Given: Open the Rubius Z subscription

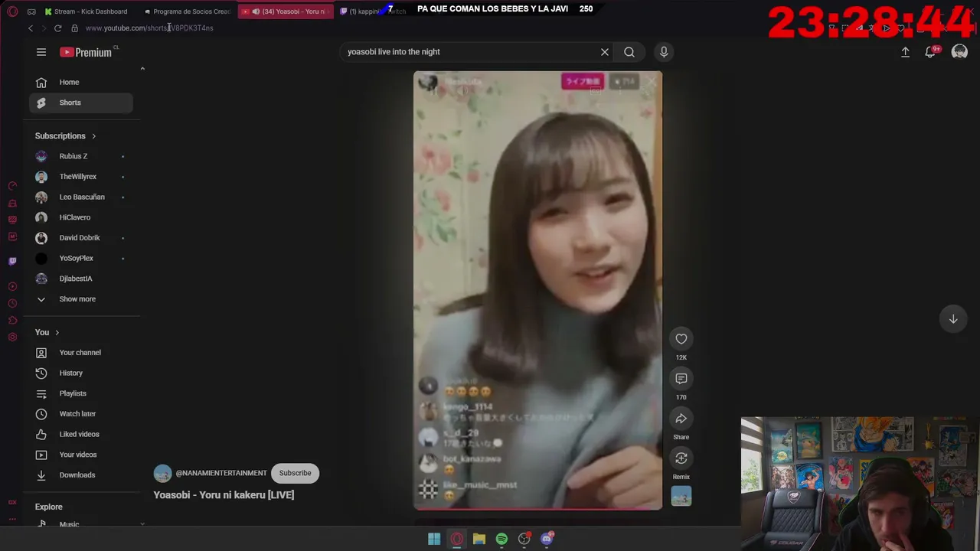Looking at the screenshot, I should click(x=81, y=156).
